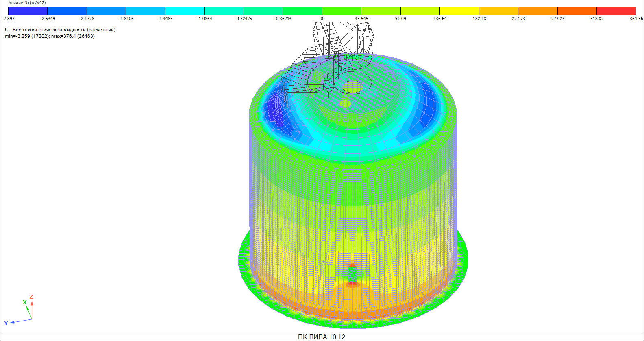Click the red Z axis label
The image size is (644, 341).
(x=31, y=297)
